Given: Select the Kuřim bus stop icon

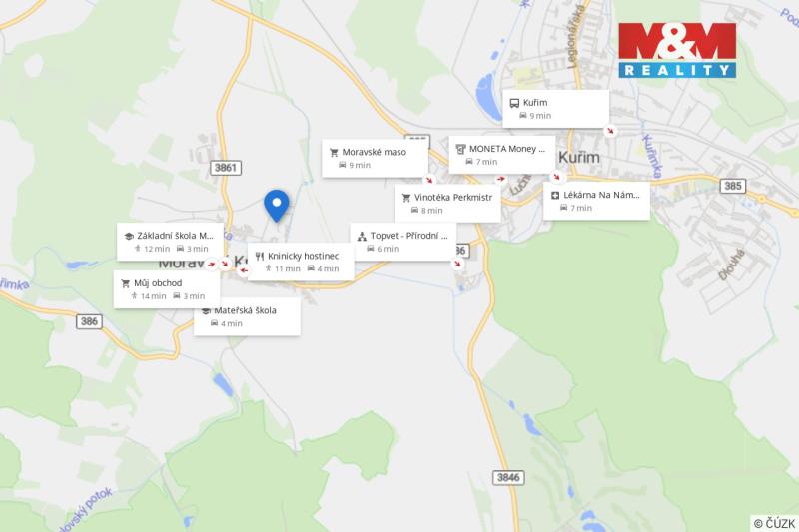Looking at the screenshot, I should point(514,103).
